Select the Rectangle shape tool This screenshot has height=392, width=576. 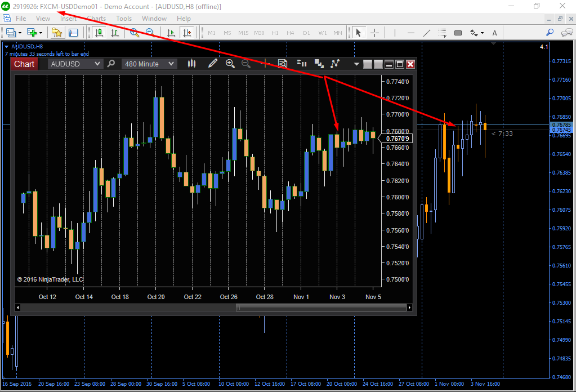458,33
